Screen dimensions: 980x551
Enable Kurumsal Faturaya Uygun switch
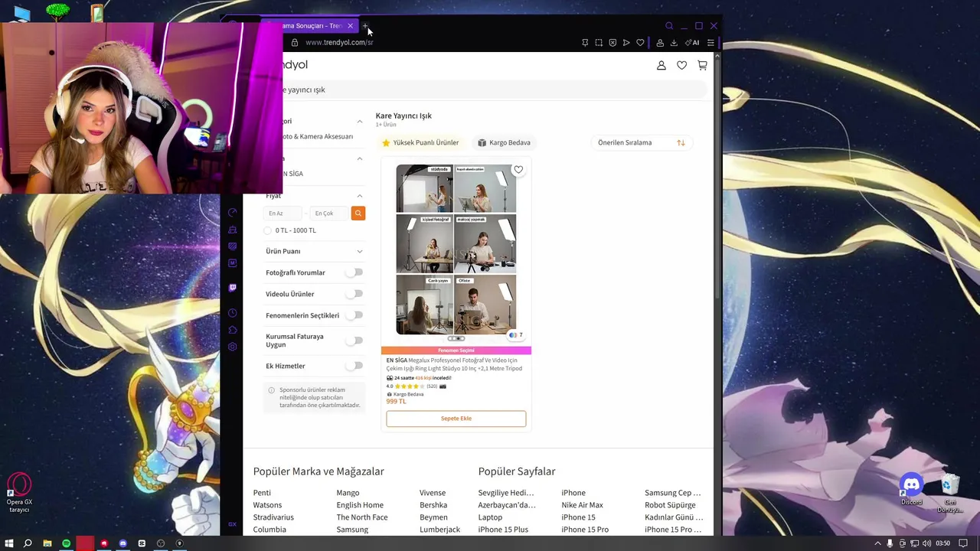click(x=354, y=341)
